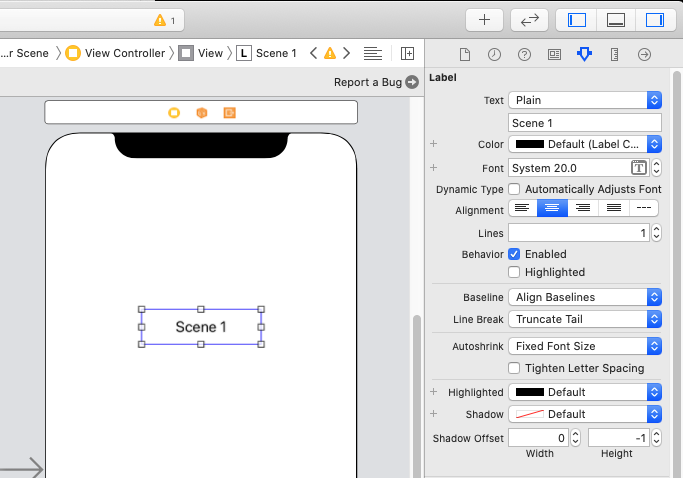
Task: Open the Connections inspector tab
Action: click(x=644, y=54)
